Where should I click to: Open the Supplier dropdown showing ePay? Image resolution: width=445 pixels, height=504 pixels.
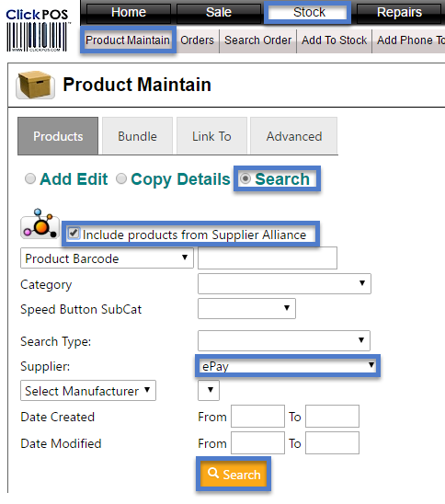click(x=288, y=366)
